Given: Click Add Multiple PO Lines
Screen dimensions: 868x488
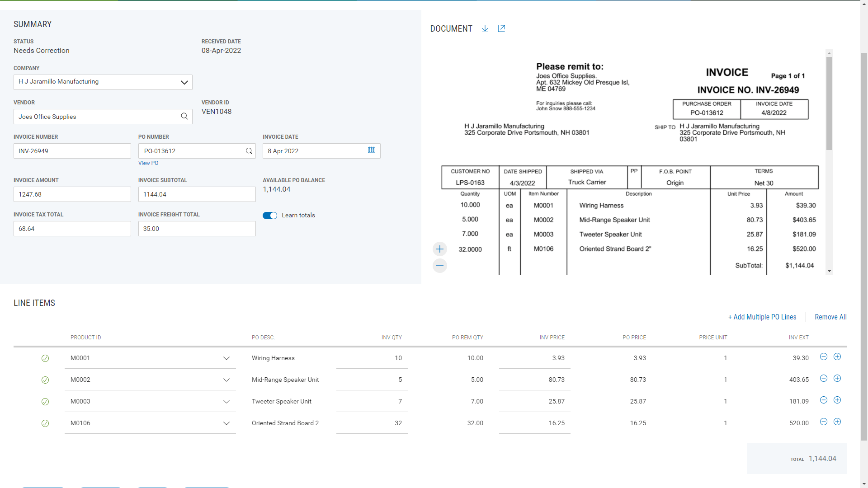Looking at the screenshot, I should click(762, 317).
